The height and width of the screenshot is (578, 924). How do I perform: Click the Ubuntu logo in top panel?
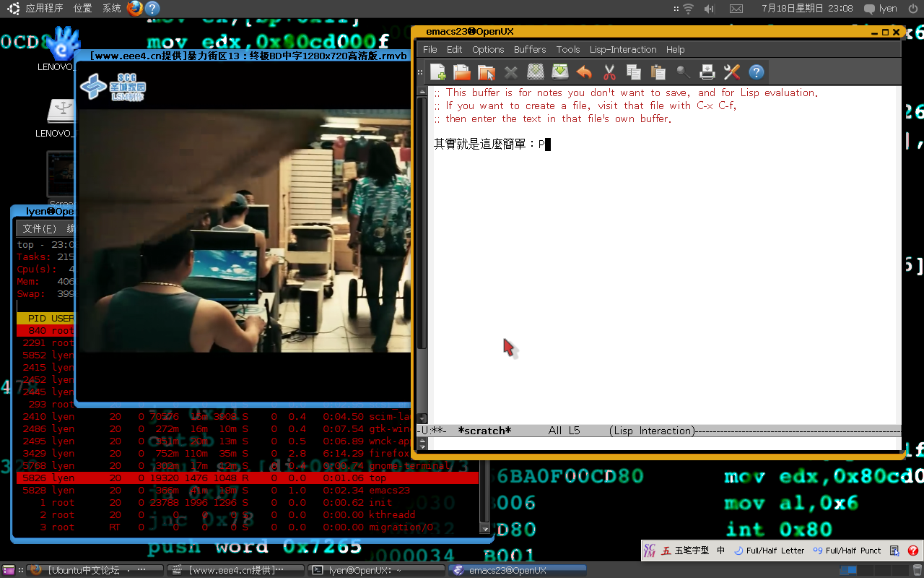[x=14, y=9]
